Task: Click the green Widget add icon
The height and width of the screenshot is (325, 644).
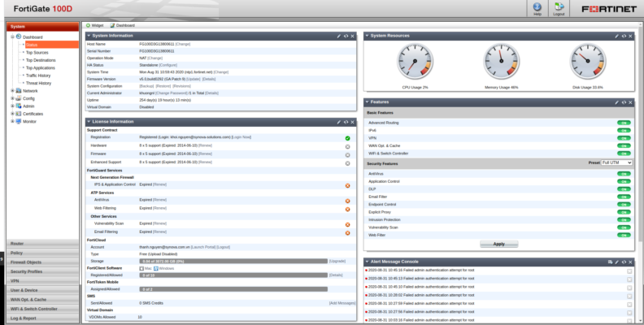Action: [x=89, y=25]
